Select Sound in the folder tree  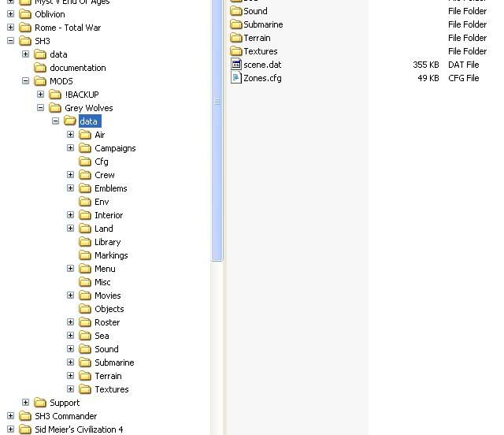pyautogui.click(x=106, y=349)
